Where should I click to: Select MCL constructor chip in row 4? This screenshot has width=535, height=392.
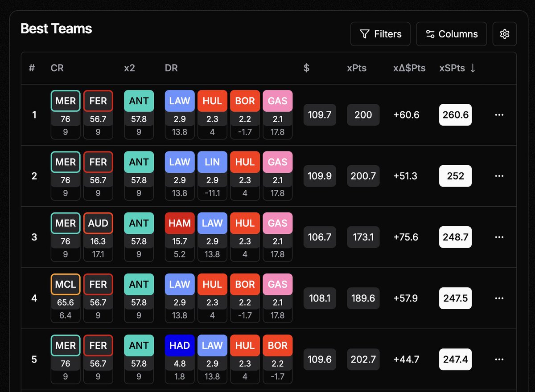(66, 284)
